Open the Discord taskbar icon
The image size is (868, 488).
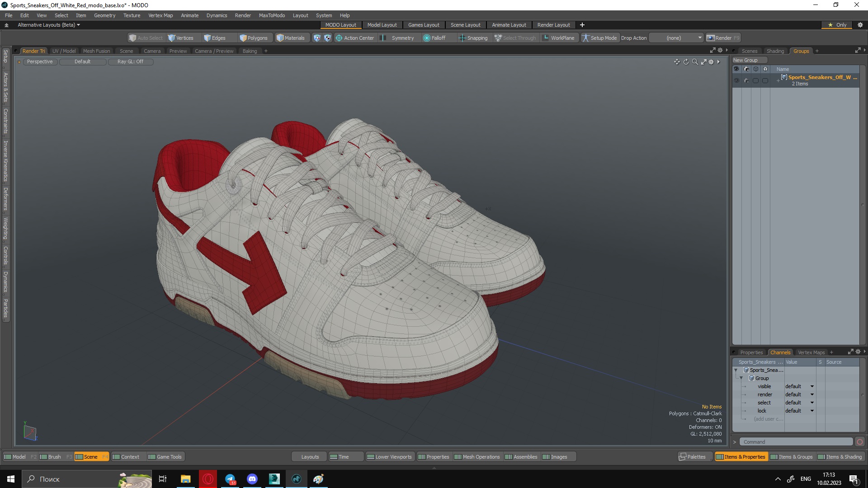tap(252, 479)
